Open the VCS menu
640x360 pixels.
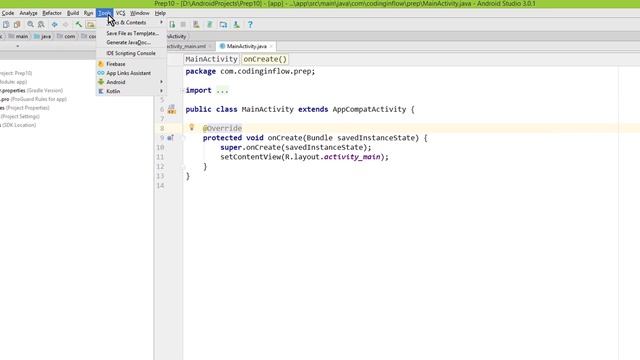pos(120,13)
